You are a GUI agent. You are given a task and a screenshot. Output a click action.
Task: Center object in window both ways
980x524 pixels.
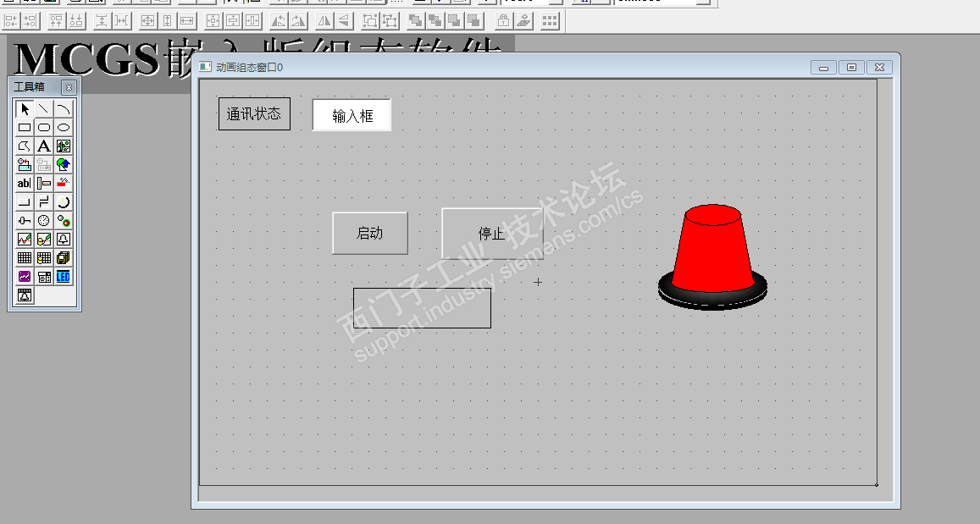point(213,21)
